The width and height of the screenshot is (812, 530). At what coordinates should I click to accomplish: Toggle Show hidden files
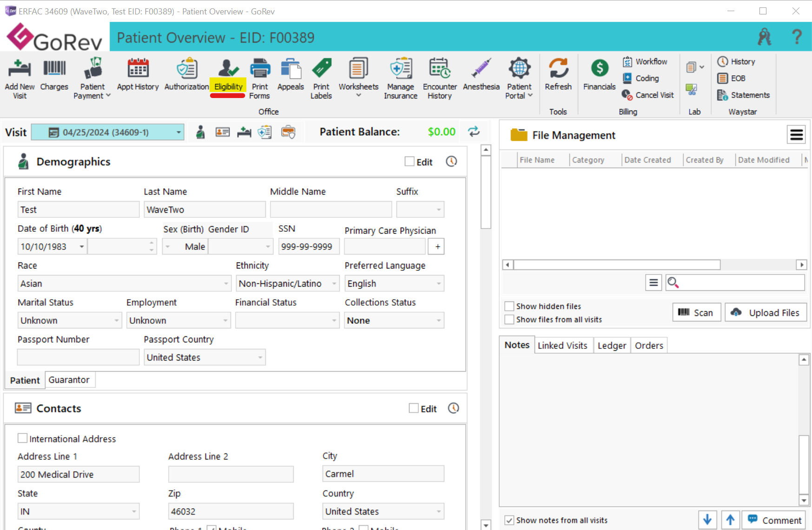(509, 306)
